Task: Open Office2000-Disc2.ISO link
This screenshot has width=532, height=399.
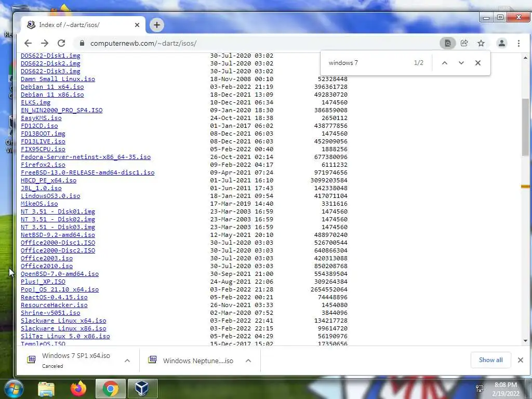Action: [58, 251]
